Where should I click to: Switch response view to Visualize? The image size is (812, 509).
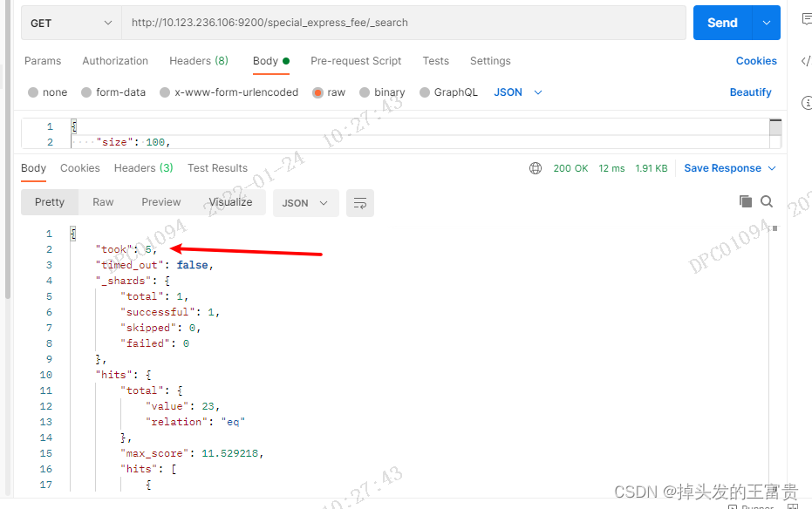(230, 202)
